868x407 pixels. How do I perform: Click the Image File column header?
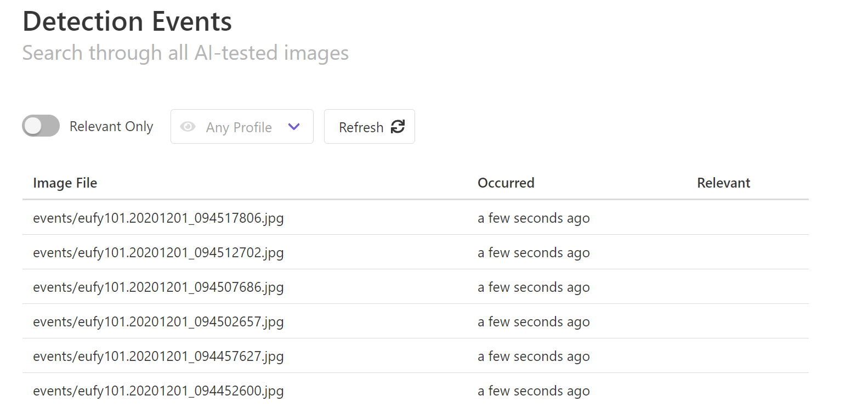[65, 183]
